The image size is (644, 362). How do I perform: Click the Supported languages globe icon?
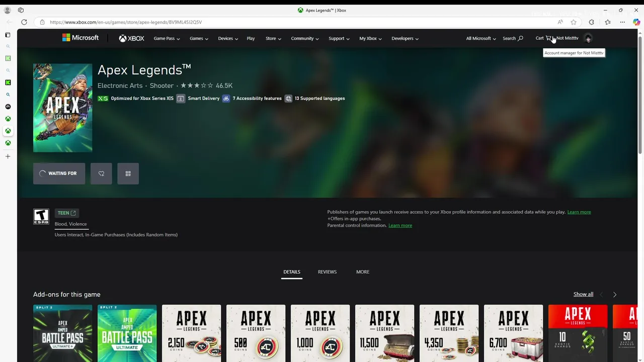tap(288, 99)
